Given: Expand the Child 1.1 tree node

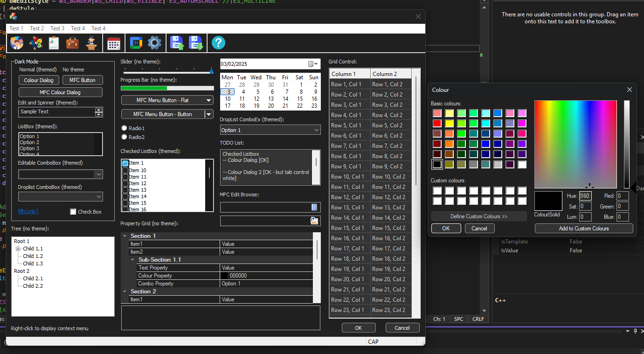Looking at the screenshot, I should click(x=18, y=249).
